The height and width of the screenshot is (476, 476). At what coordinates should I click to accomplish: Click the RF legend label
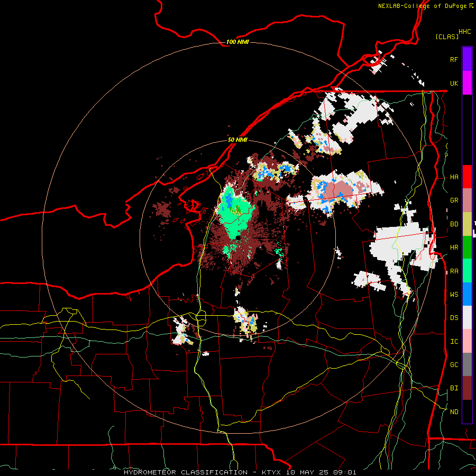coord(454,59)
